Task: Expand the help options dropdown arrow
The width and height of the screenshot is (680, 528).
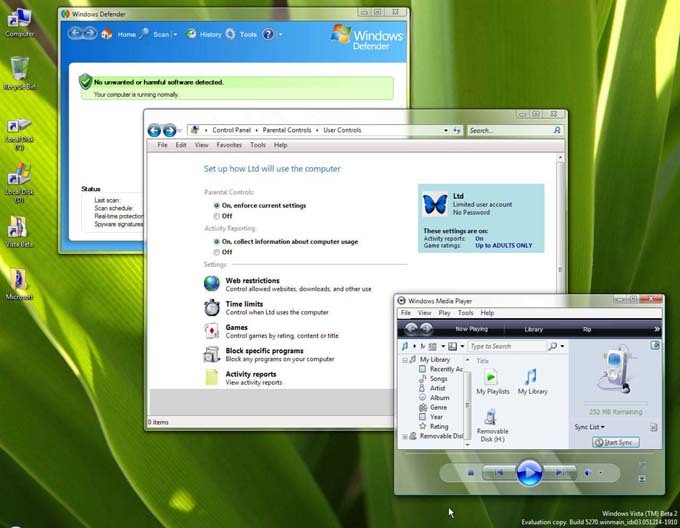Action: click(280, 35)
